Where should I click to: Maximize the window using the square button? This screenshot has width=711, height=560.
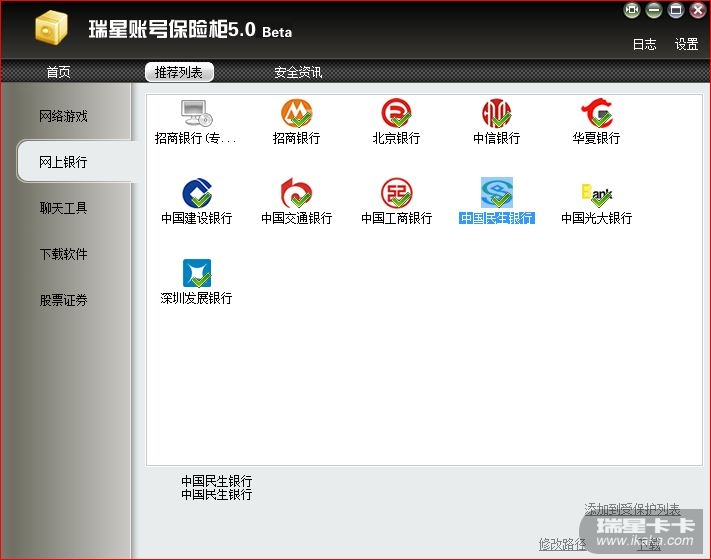tap(676, 10)
